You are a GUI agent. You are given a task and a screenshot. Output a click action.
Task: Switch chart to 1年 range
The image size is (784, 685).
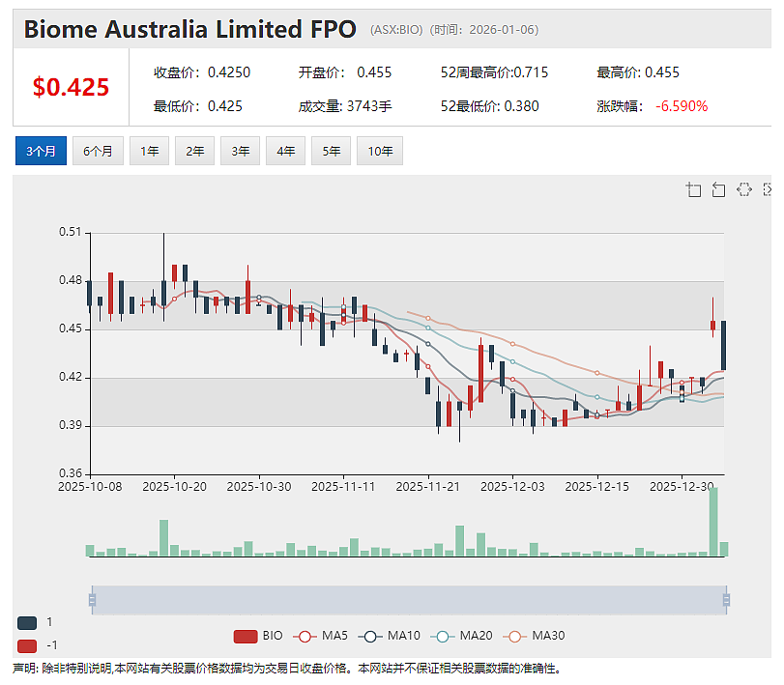click(150, 151)
